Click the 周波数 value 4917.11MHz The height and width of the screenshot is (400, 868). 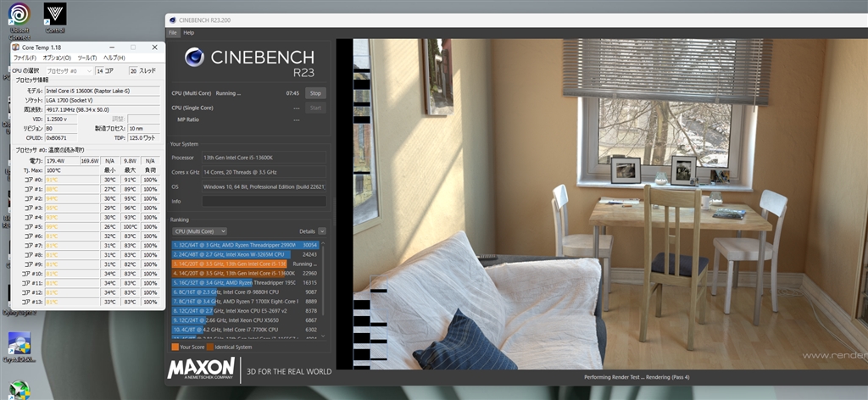click(x=103, y=109)
